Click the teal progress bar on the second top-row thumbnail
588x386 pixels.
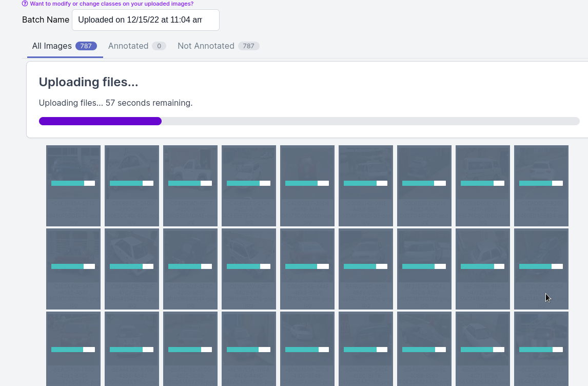pyautogui.click(x=131, y=183)
